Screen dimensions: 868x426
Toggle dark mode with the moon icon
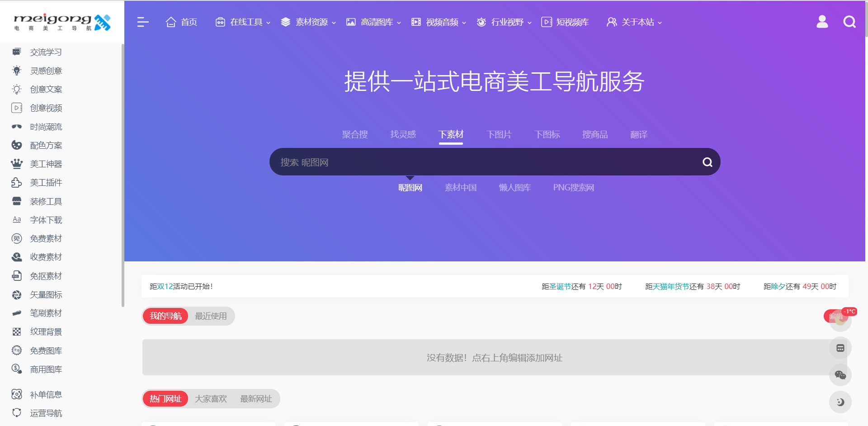pyautogui.click(x=840, y=402)
